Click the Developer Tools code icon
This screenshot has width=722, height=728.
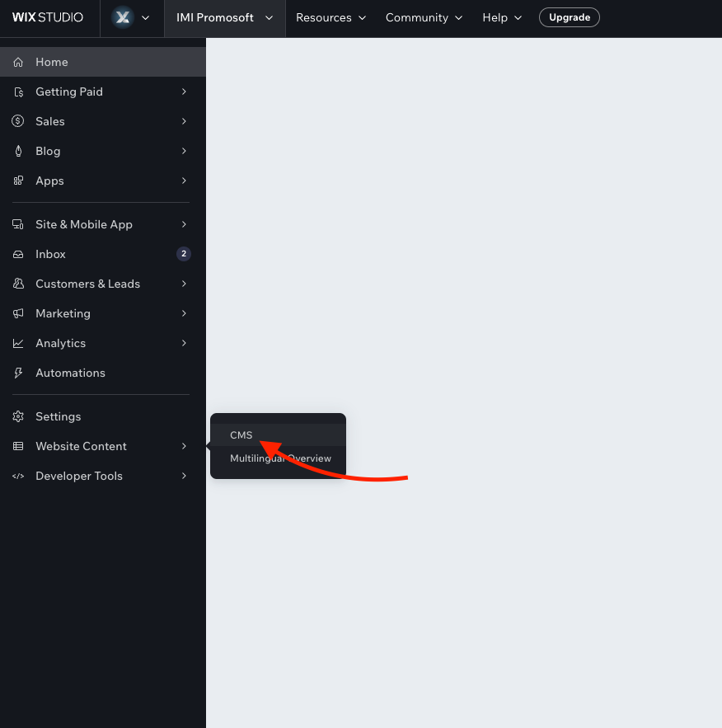pos(18,476)
